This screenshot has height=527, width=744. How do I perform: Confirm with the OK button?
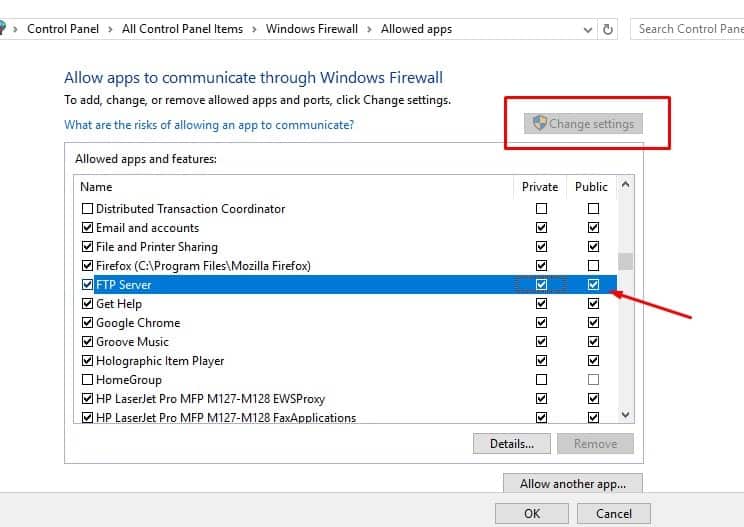coord(532,514)
